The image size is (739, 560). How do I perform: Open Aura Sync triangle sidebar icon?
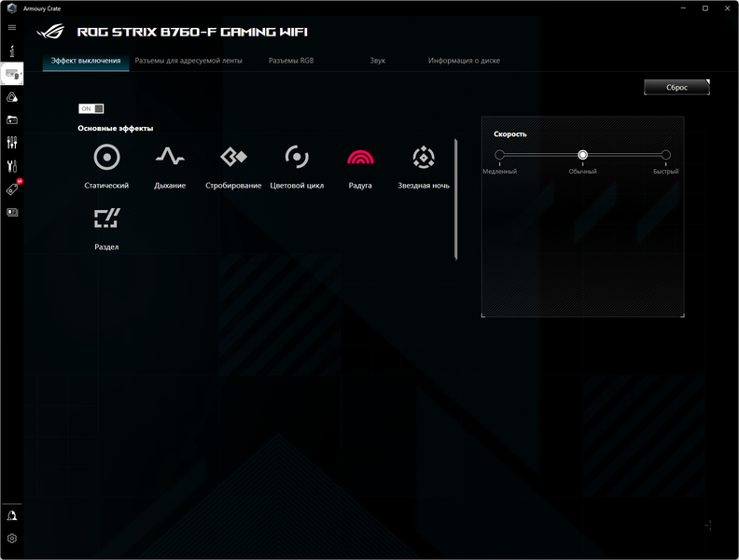(x=12, y=97)
